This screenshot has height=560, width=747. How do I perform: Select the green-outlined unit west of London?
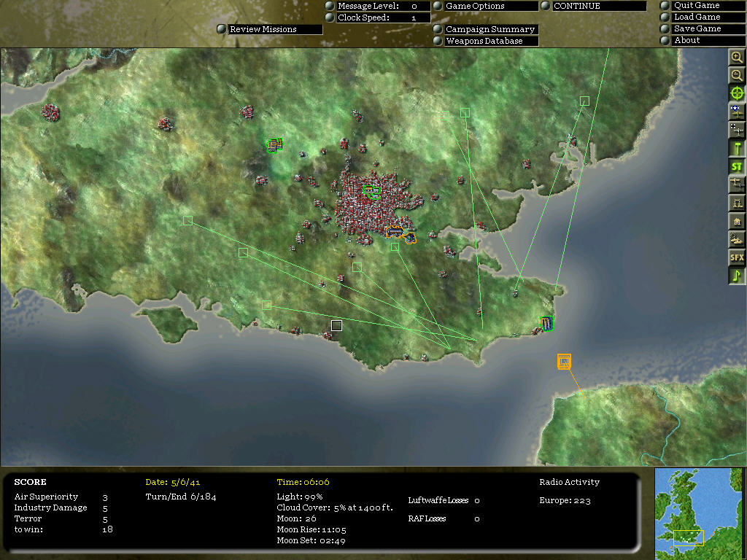pos(274,145)
